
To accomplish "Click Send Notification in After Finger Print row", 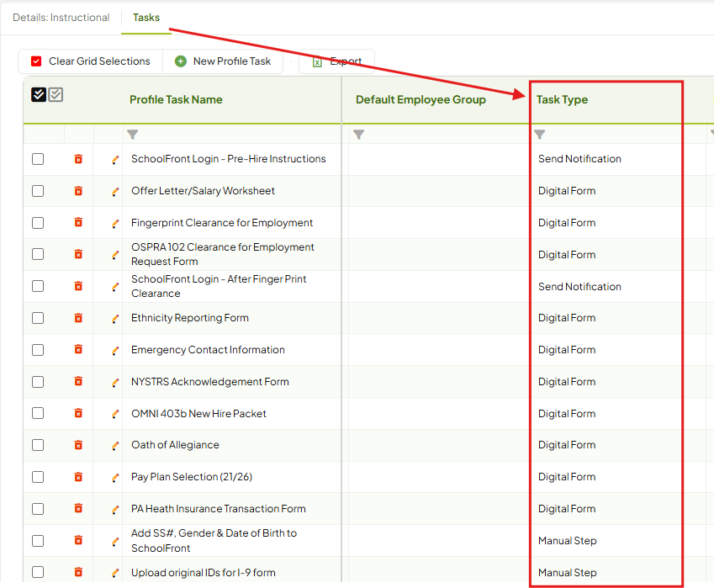I will 579,287.
